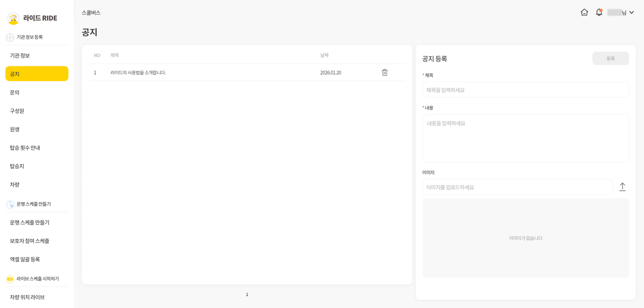Expand the user account dropdown chevron
Image resolution: width=644 pixels, height=308 pixels.
[x=632, y=12]
